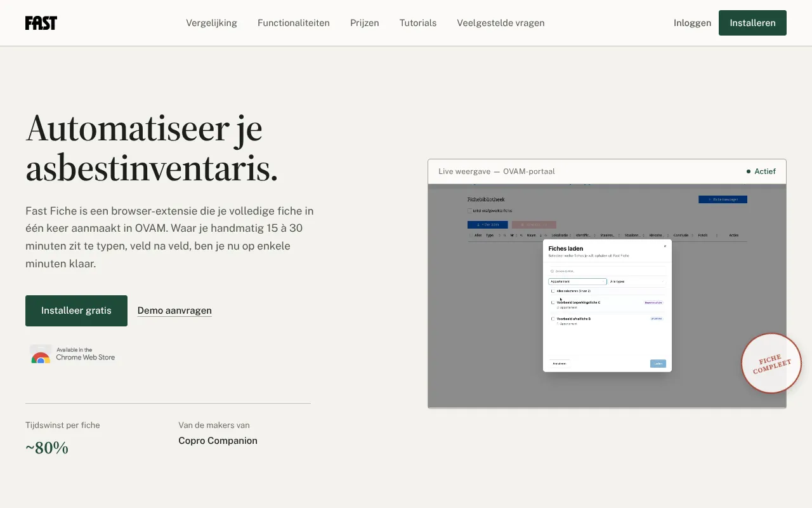Close the Fiches laden dialog with the X
This screenshot has width=812, height=508.
coord(665,246)
